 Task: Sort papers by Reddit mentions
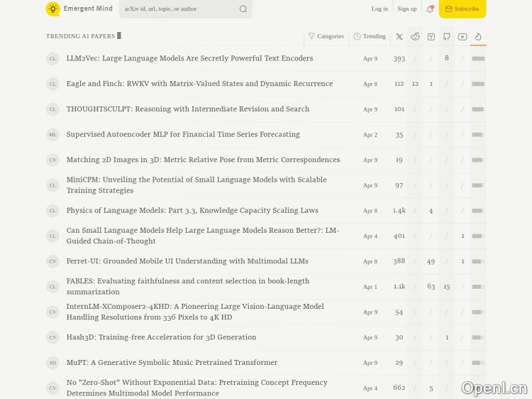[x=415, y=36]
